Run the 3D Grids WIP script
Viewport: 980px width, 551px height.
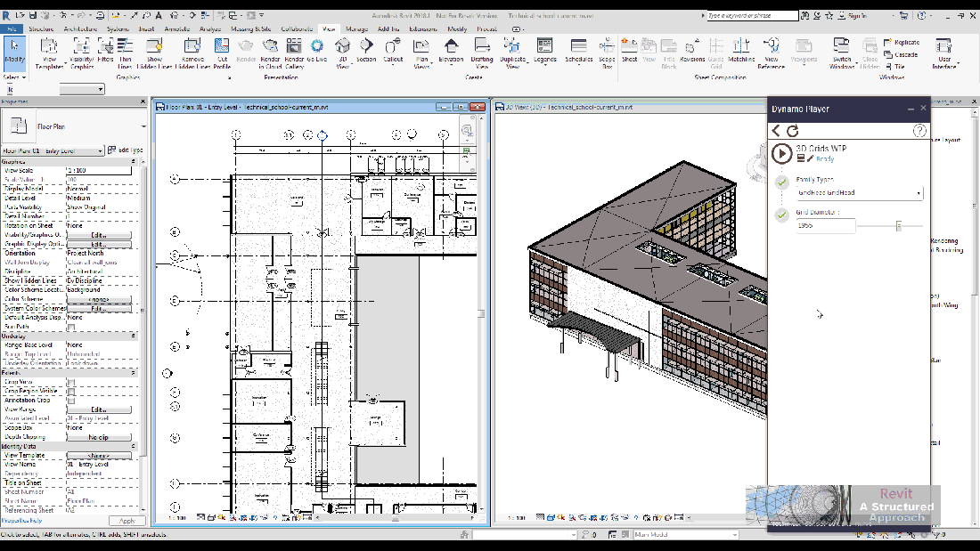tap(781, 153)
